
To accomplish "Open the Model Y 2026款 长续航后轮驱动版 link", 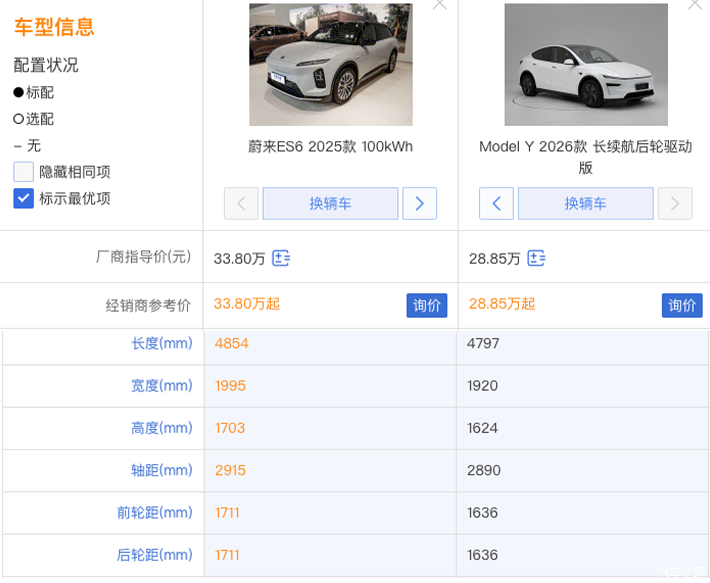I will click(x=585, y=157).
